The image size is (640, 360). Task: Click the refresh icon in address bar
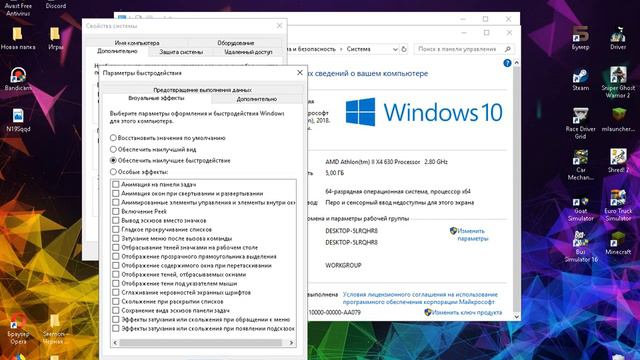click(x=404, y=49)
